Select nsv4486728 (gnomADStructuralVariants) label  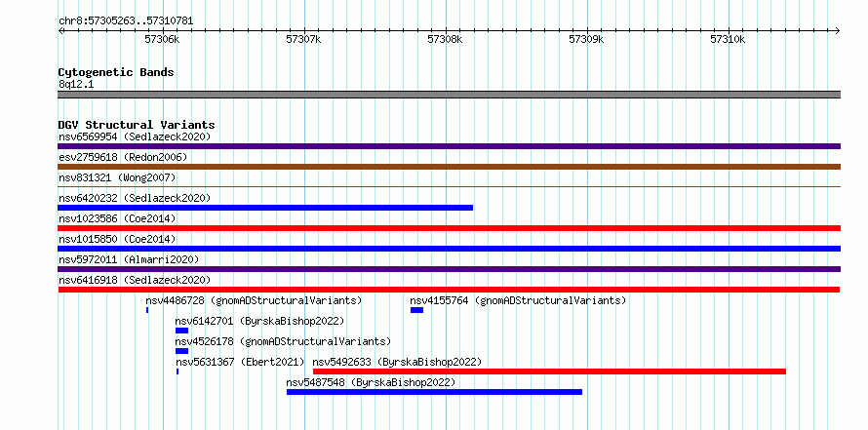tap(254, 300)
